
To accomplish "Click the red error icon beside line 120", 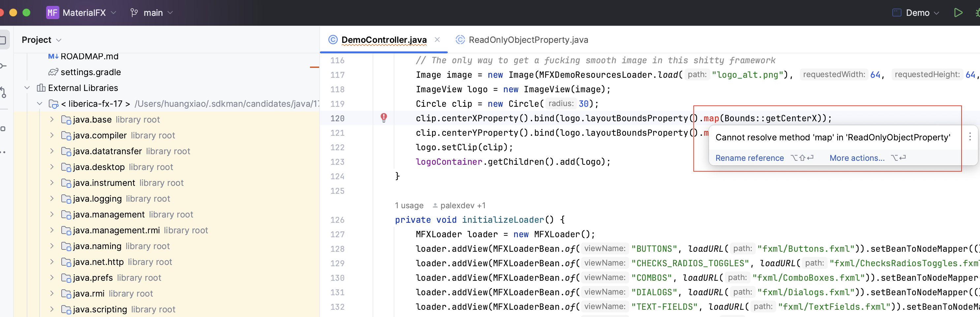I will pos(383,118).
